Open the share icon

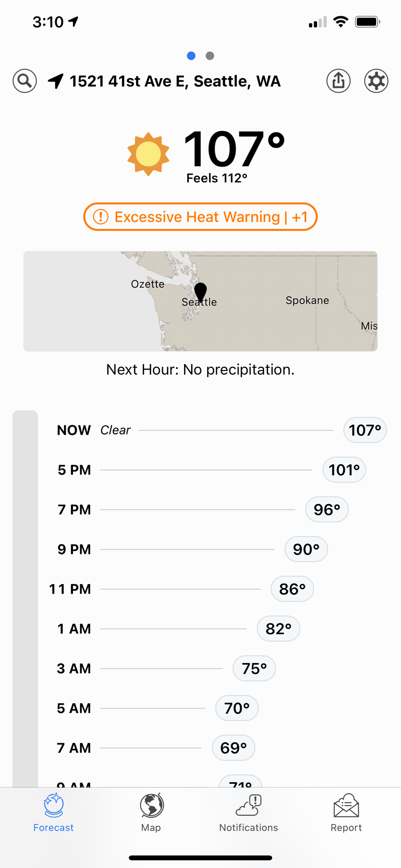point(338,81)
